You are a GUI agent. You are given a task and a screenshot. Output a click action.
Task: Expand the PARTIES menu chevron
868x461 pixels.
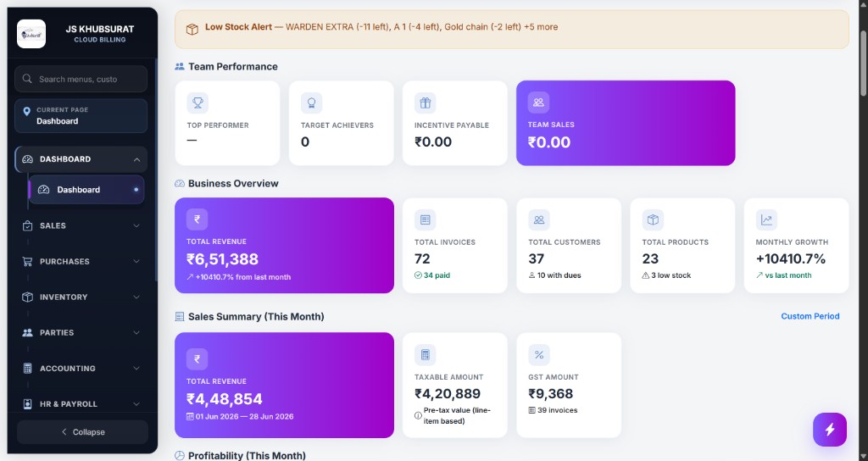[x=136, y=332]
